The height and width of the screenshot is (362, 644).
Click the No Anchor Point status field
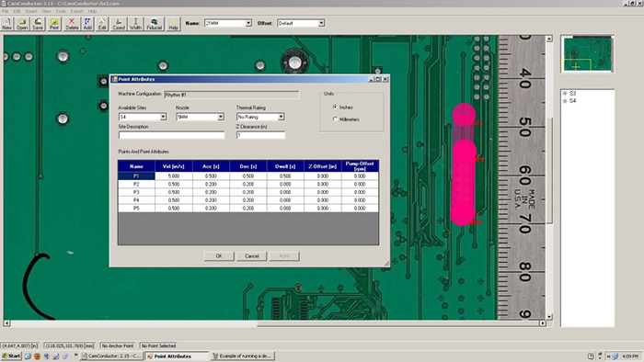click(x=118, y=346)
